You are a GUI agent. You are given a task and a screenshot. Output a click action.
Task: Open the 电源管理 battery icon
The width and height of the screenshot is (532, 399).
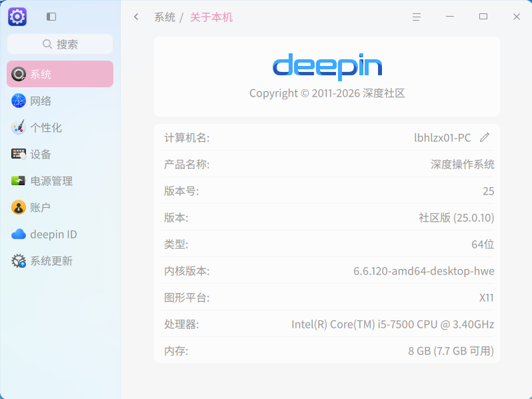(x=19, y=181)
